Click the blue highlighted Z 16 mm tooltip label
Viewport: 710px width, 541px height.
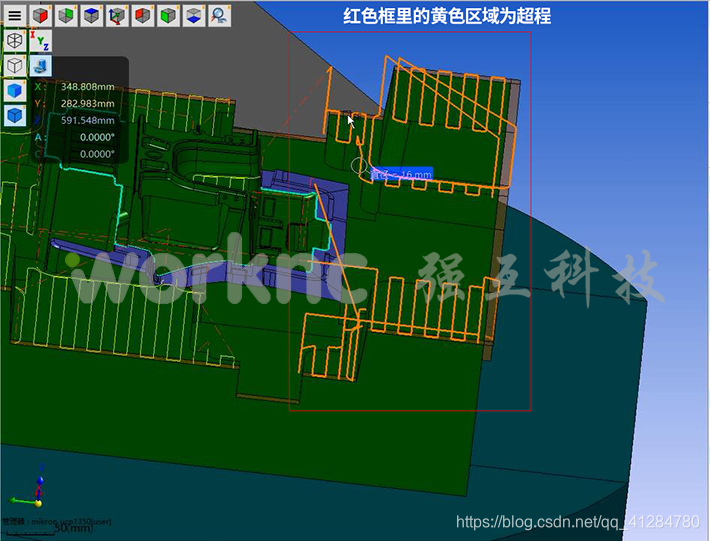click(402, 174)
